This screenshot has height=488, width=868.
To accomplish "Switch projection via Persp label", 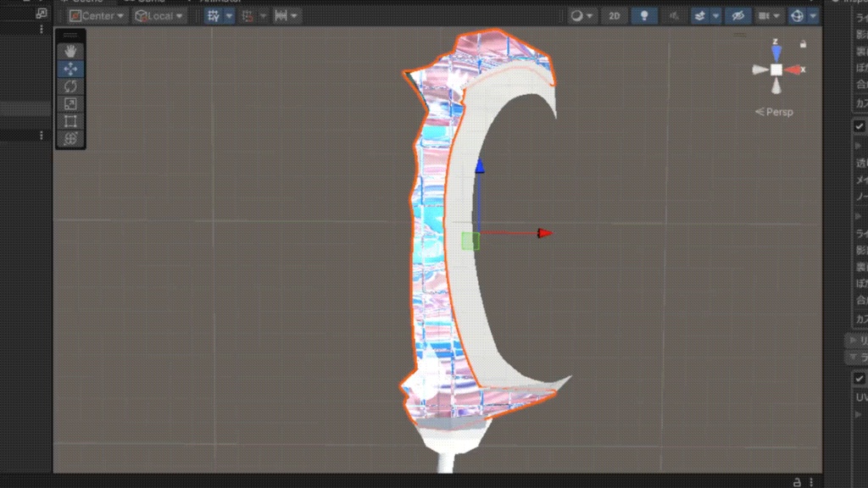I will (x=775, y=112).
